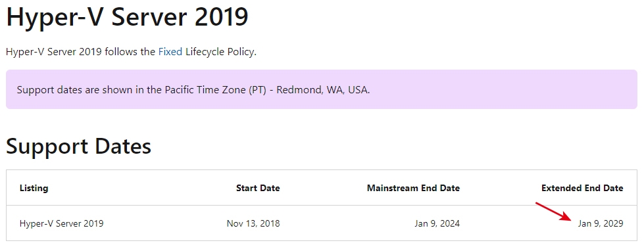Open the Fixed lifecycle policy link
The height and width of the screenshot is (245, 644).
(x=170, y=53)
